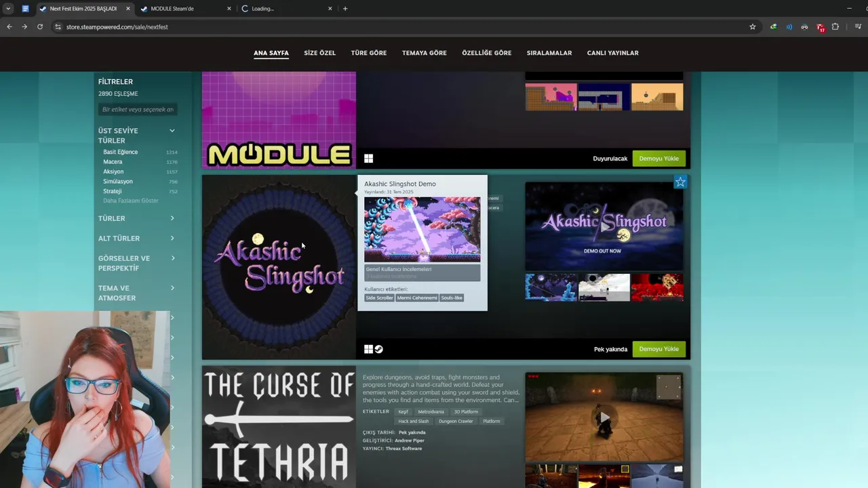Open the SIRALAMALAR menu item
The width and height of the screenshot is (868, 488).
pos(549,53)
